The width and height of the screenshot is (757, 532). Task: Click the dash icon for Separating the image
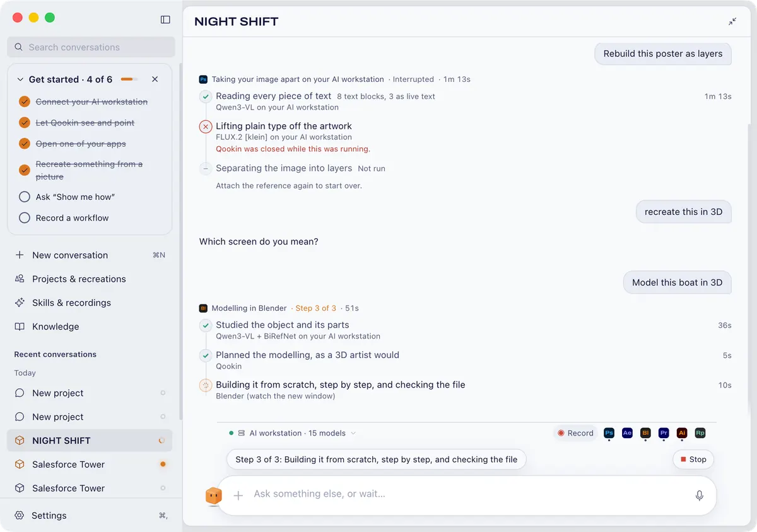(206, 168)
